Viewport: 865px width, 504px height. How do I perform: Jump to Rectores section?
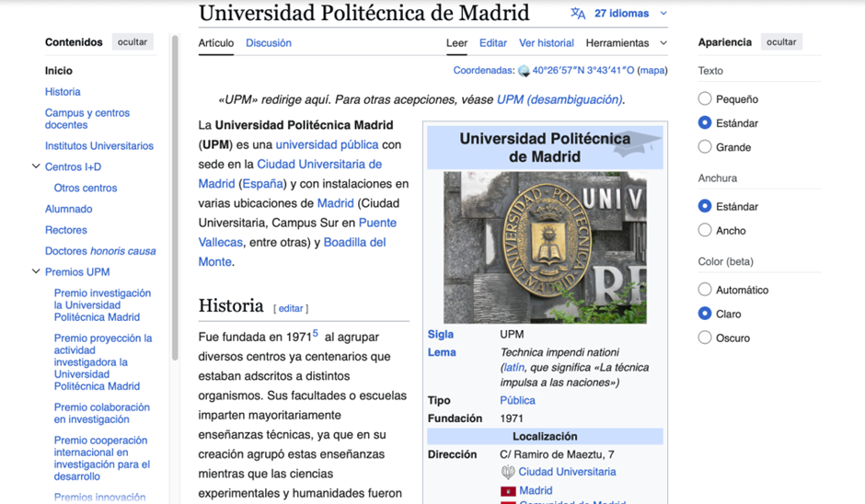pyautogui.click(x=65, y=229)
